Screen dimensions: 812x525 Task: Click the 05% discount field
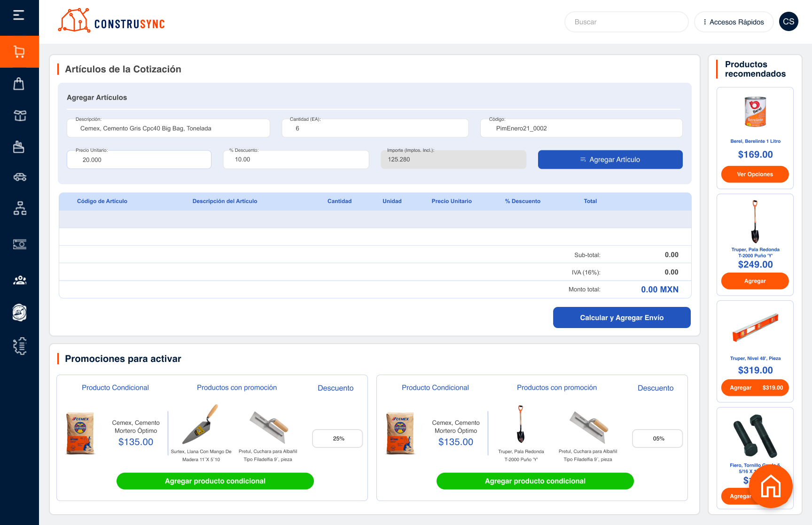coord(657,439)
